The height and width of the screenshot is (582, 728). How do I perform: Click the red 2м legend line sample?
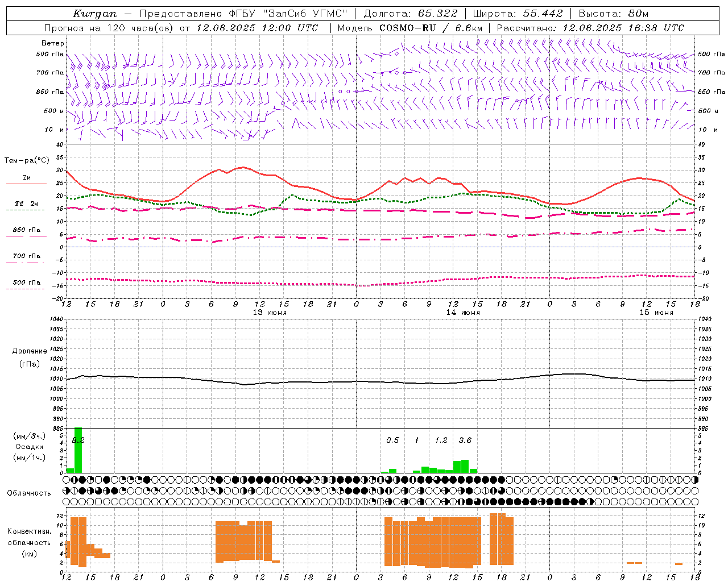(x=26, y=184)
